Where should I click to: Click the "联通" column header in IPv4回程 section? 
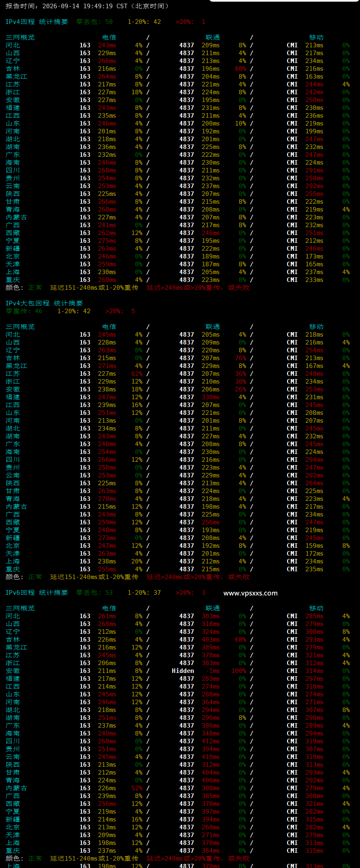pos(213,37)
